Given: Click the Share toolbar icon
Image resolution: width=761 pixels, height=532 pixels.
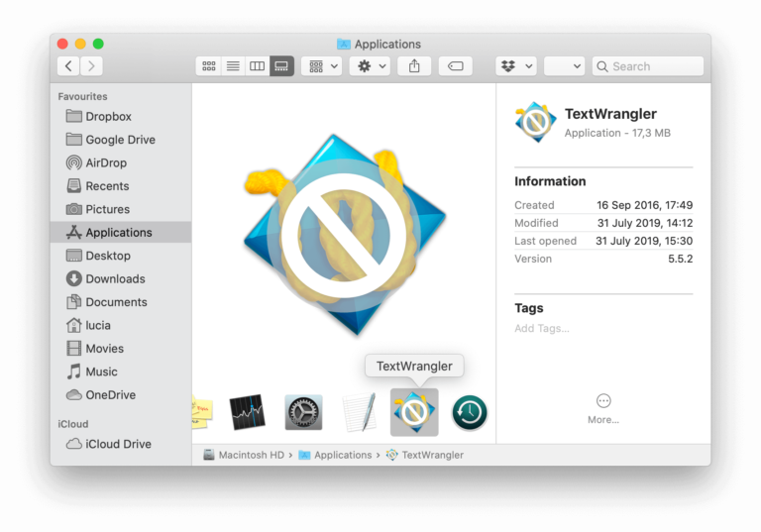Looking at the screenshot, I should click(x=414, y=66).
